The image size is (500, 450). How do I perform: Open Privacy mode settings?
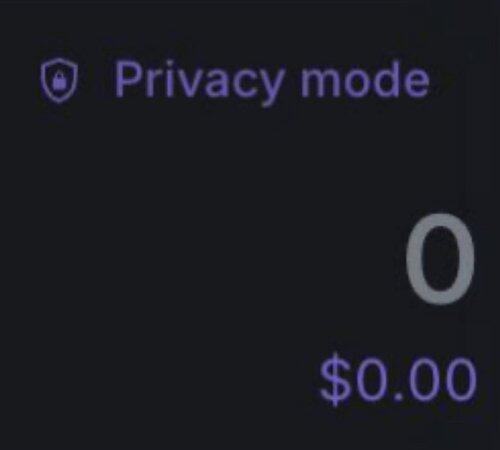235,82
